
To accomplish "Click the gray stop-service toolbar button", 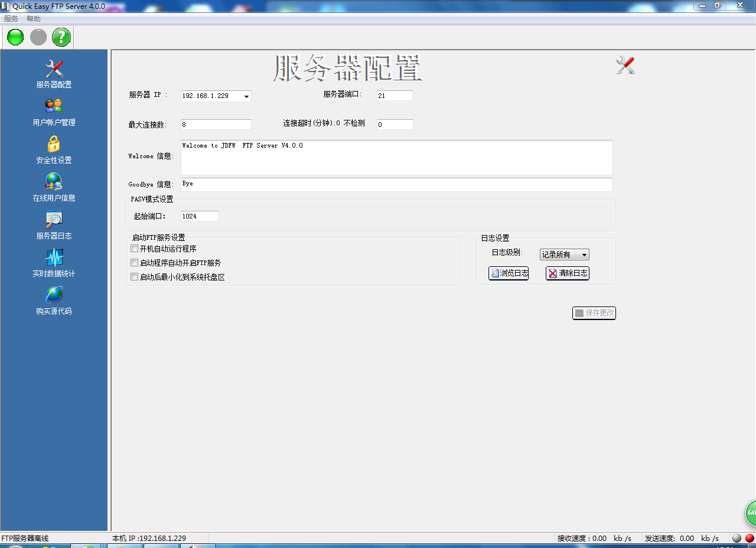I will coord(38,37).
